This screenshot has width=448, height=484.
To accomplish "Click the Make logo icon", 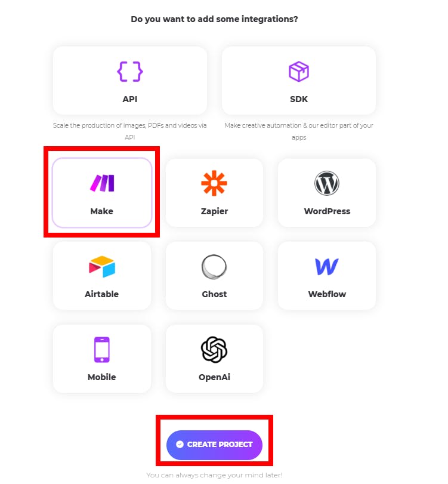I will tap(101, 183).
